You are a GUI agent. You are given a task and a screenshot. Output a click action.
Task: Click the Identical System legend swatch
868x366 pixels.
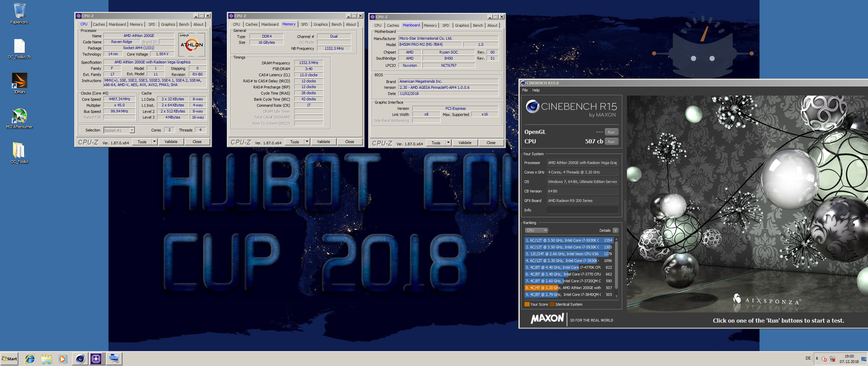552,304
